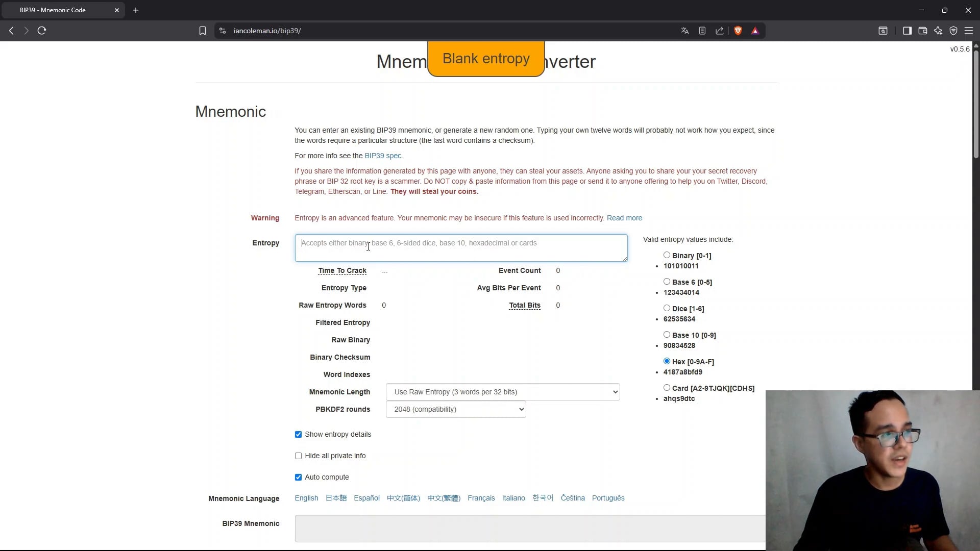Click inside the Entropy text field
The height and width of the screenshot is (551, 980).
click(x=461, y=248)
